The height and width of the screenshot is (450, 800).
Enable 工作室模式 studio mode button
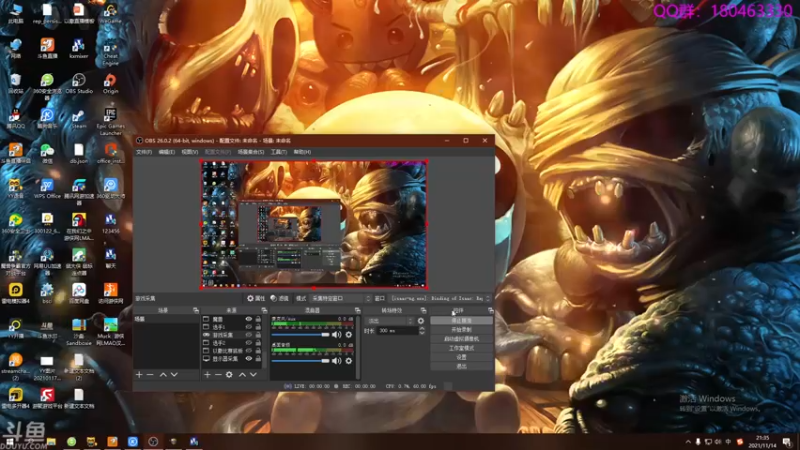(x=461, y=348)
